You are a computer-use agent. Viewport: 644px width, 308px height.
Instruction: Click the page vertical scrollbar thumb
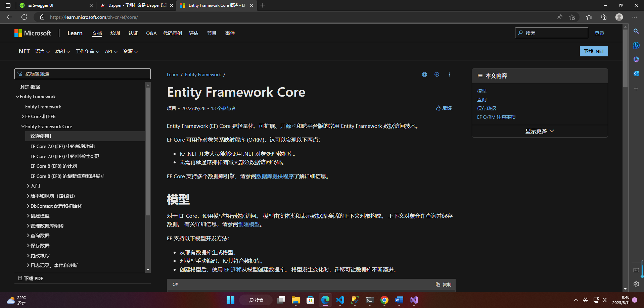625,58
